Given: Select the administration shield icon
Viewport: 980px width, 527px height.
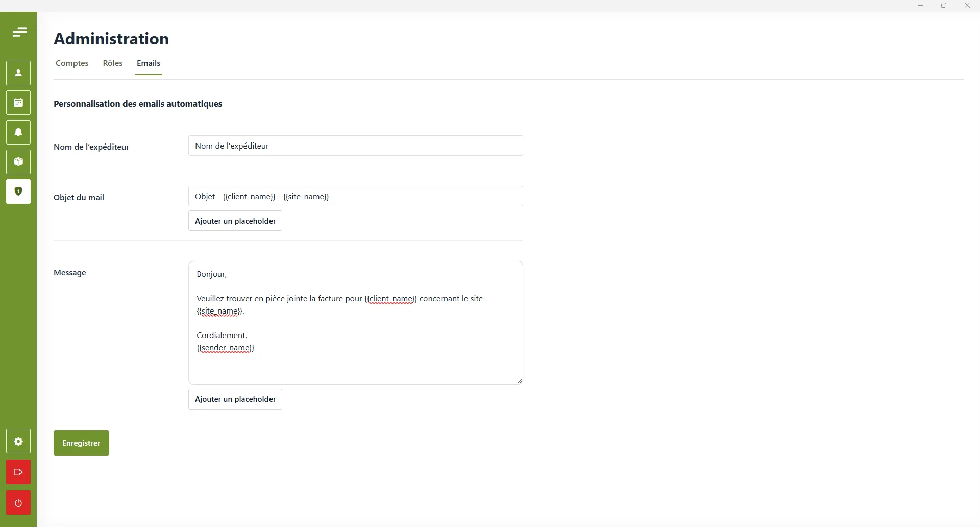Looking at the screenshot, I should point(18,191).
